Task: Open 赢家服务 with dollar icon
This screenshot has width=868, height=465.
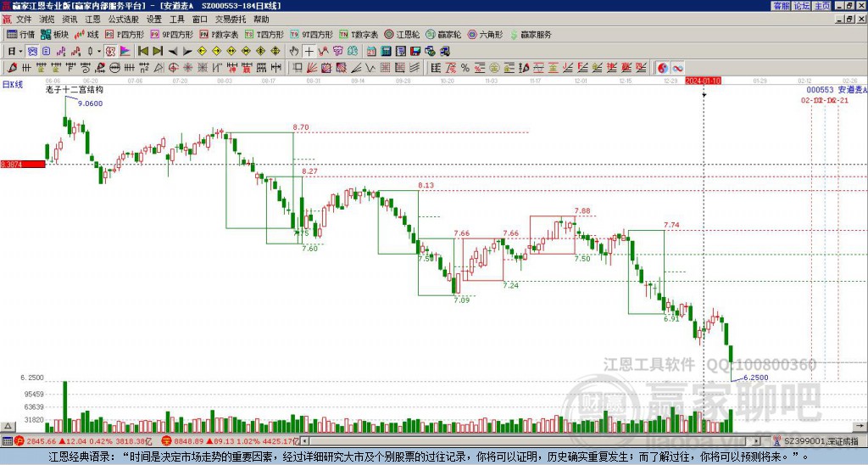Action: (x=531, y=34)
